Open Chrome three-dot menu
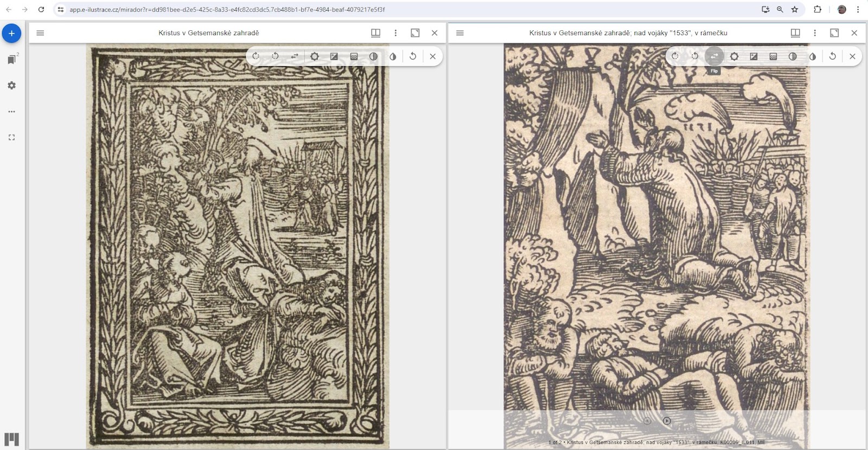Screen dimensions: 868x450 coord(858,9)
